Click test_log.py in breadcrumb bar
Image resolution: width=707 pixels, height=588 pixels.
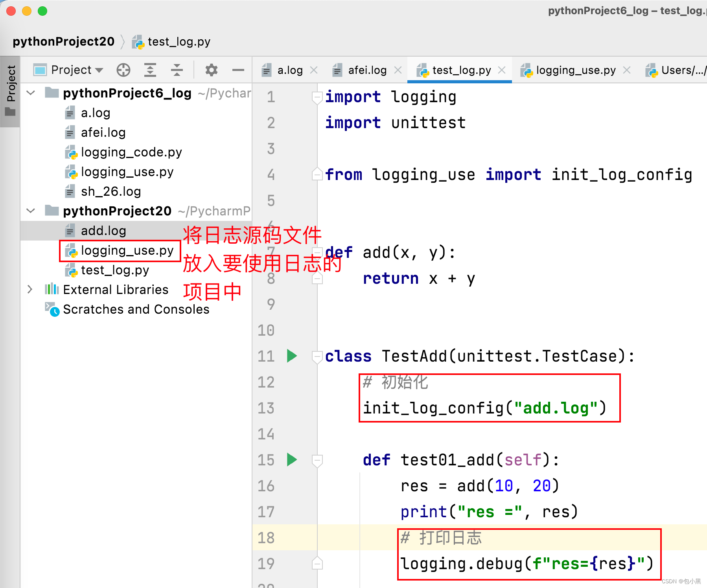(171, 41)
